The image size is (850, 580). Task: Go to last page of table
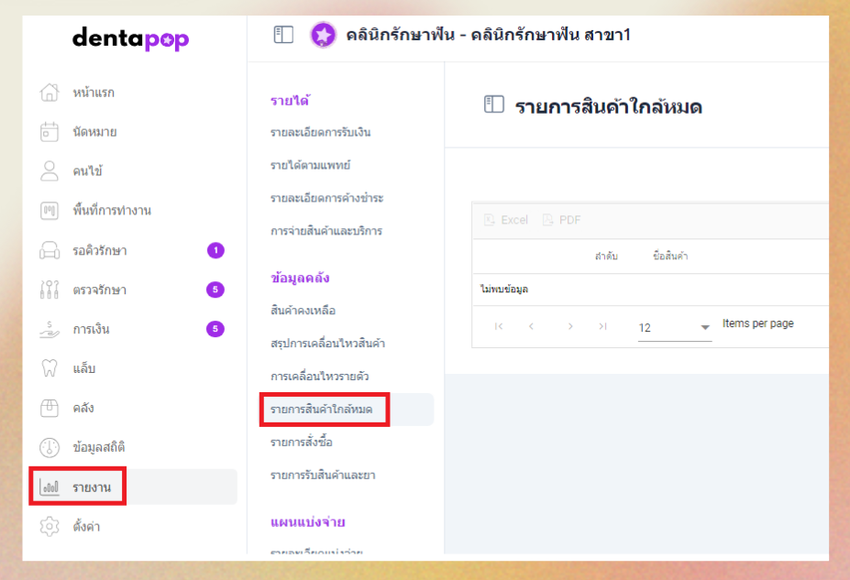603,326
